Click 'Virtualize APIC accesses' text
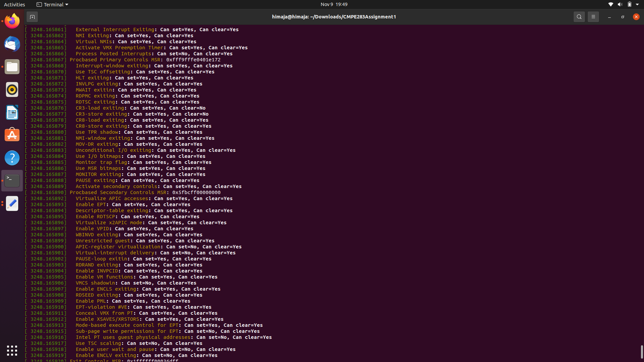Viewport: 644px width, 362px height. pos(112,198)
